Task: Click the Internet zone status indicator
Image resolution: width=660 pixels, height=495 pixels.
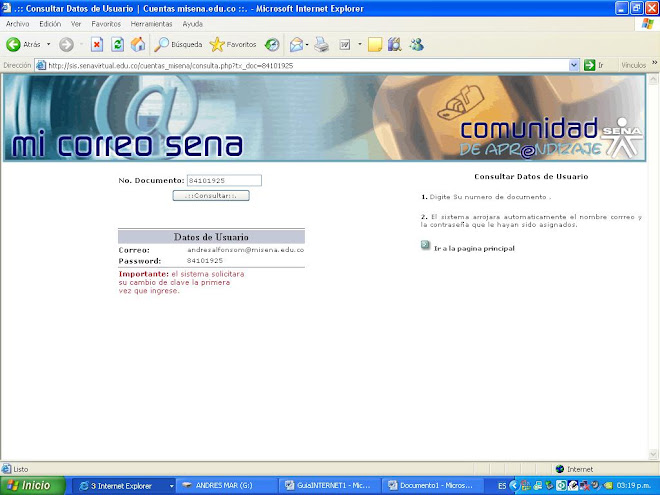Action: pyautogui.click(x=574, y=469)
